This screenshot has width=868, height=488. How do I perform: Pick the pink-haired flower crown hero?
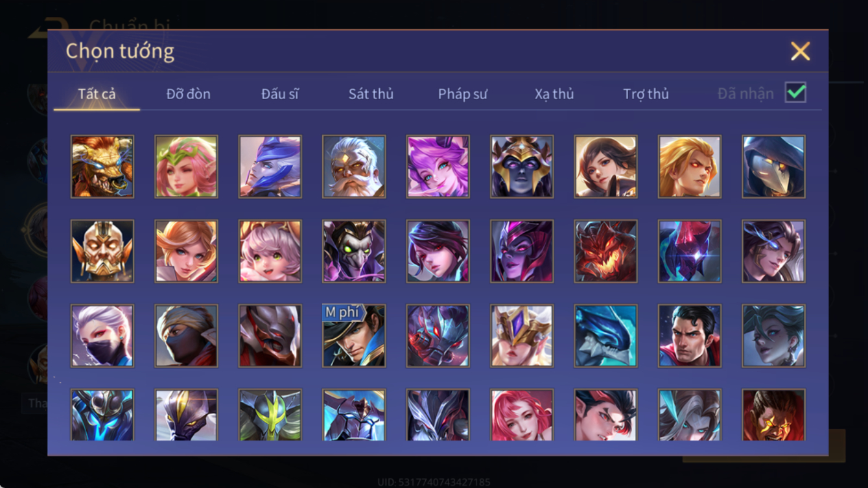pyautogui.click(x=187, y=167)
